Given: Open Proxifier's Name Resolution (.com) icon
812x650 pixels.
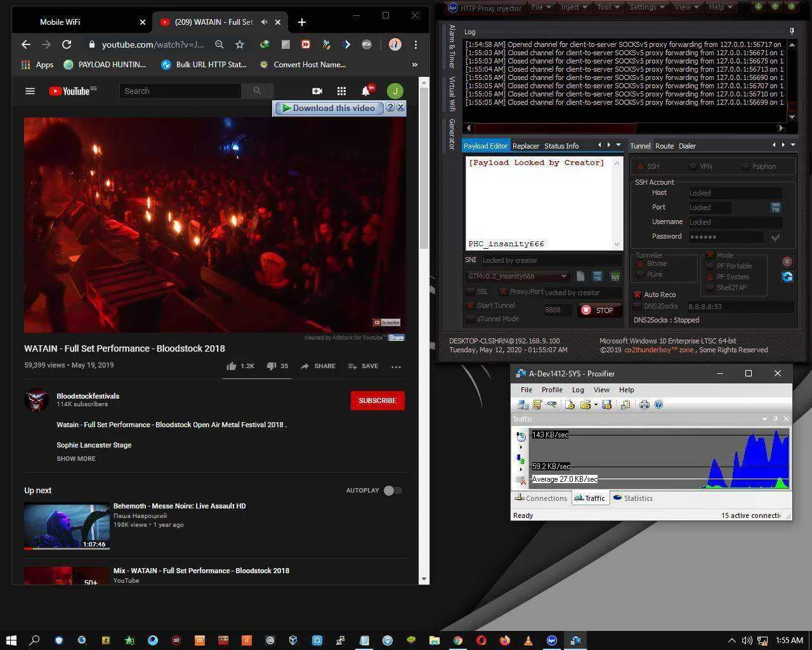Looking at the screenshot, I should click(x=552, y=404).
